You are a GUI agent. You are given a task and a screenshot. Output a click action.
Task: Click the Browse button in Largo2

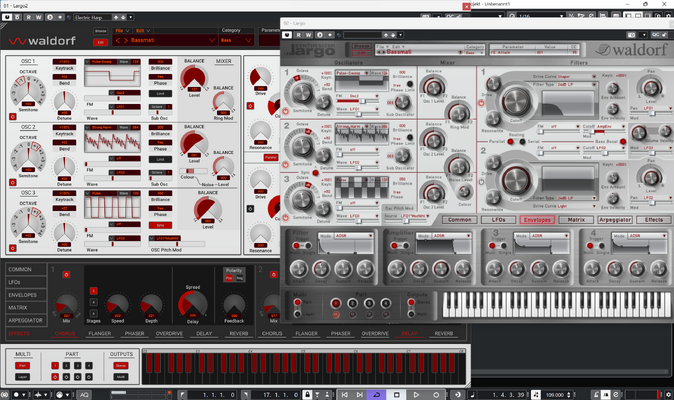101,31
